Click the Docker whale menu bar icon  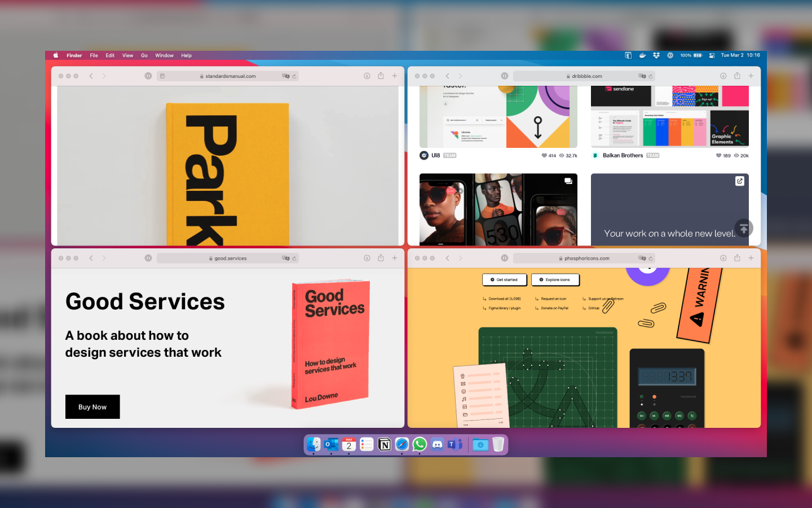(x=642, y=55)
